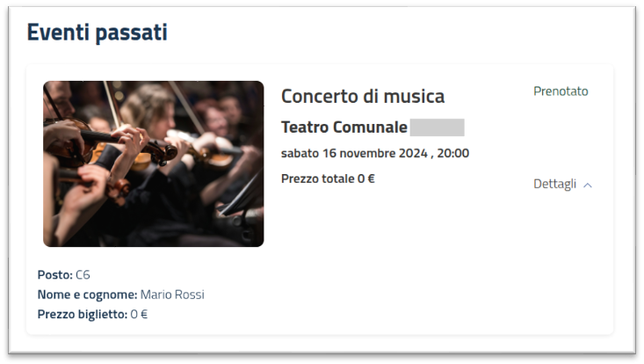
Task: Collapse details using the chevron-up icon
Action: point(588,185)
